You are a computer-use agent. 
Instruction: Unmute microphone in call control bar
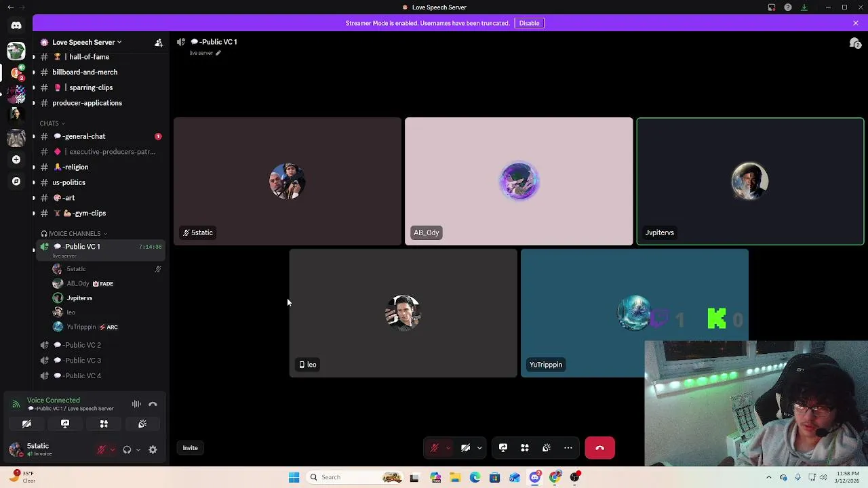coord(435,448)
